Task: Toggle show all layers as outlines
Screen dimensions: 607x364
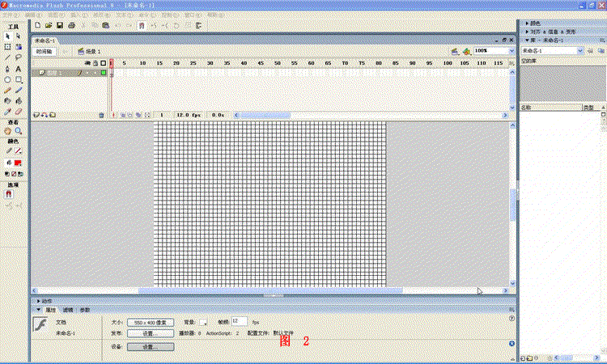Action: point(103,63)
